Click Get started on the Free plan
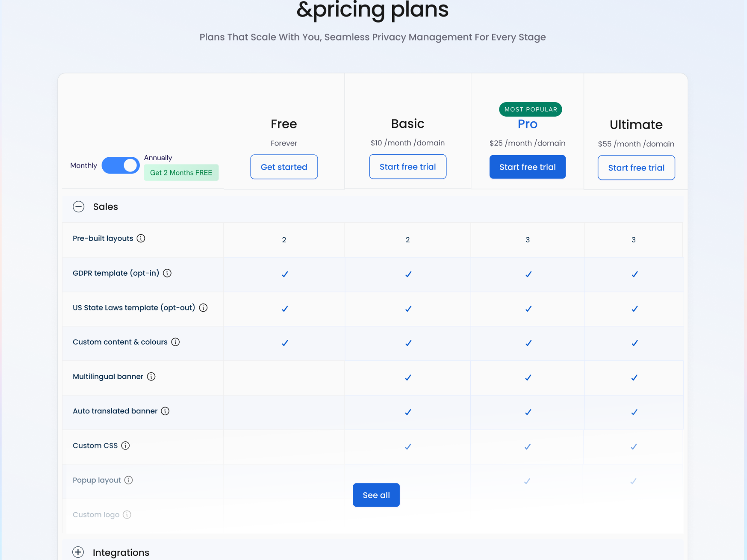The image size is (747, 560). tap(284, 167)
